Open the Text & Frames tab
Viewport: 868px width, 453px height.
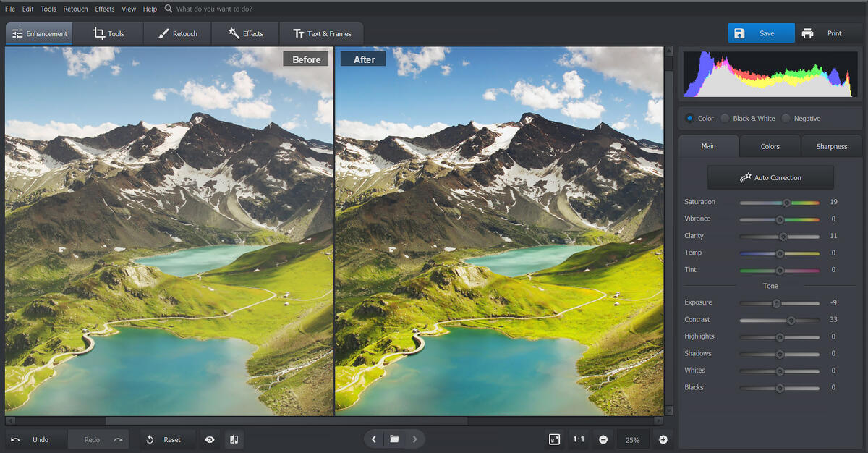(x=321, y=33)
